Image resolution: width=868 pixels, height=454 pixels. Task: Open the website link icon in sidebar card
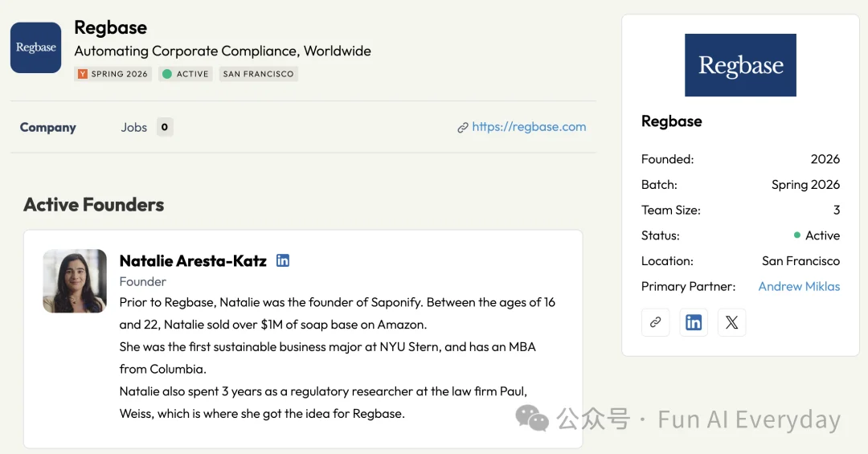(x=656, y=322)
